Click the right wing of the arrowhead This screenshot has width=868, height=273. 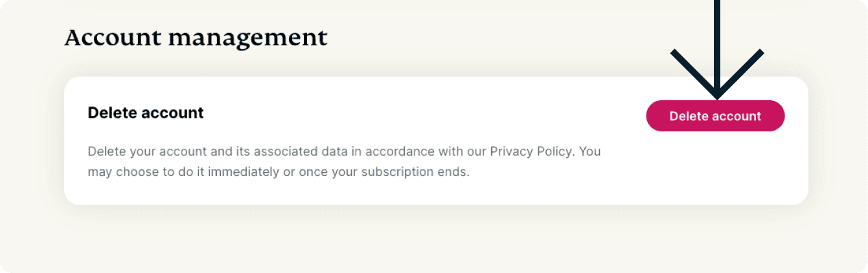[x=741, y=72]
